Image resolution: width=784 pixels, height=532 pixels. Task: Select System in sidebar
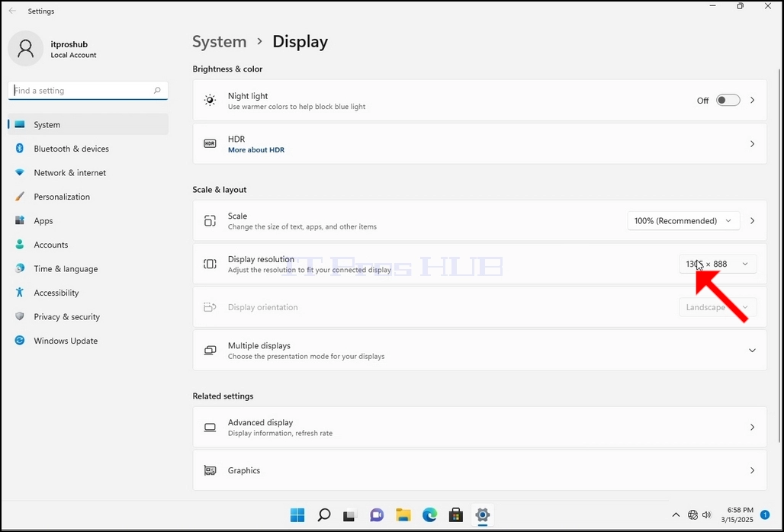(88, 124)
